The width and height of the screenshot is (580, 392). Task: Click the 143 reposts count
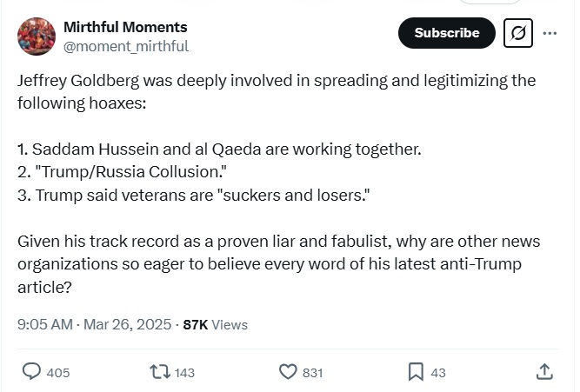tap(184, 373)
